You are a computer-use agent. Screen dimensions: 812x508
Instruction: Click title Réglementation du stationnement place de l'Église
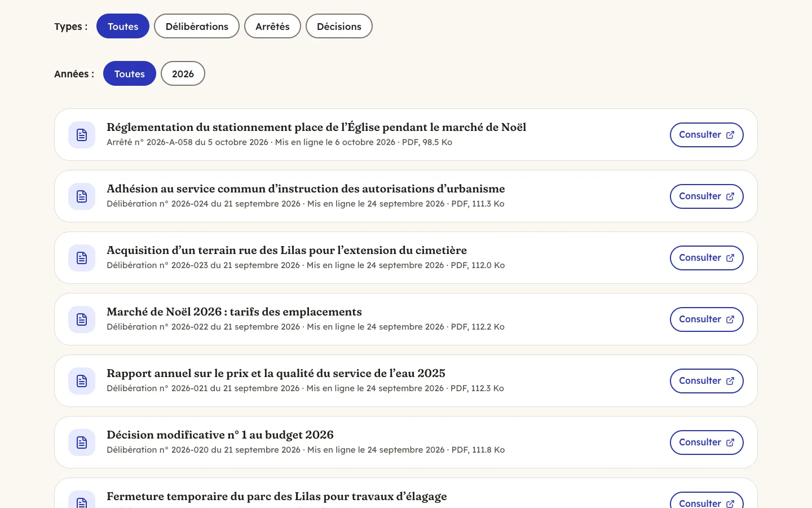(316, 127)
